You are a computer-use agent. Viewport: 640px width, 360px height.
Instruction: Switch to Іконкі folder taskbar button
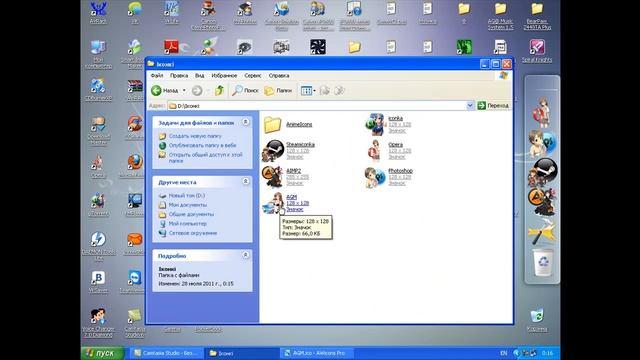[x=241, y=353]
